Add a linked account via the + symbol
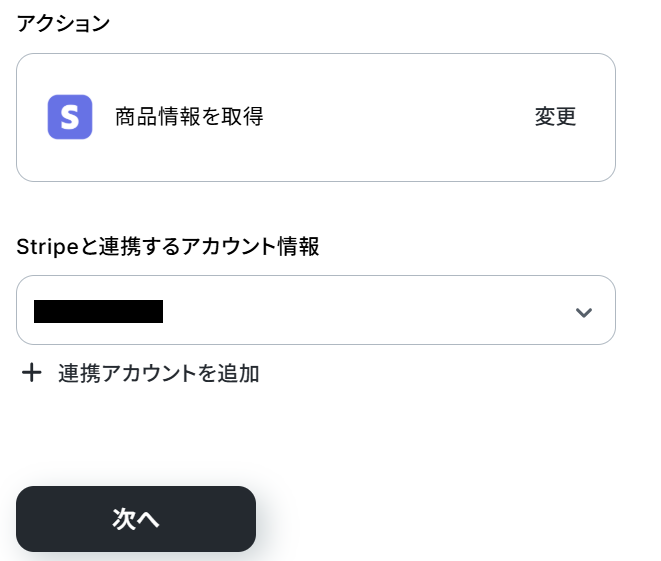This screenshot has height=561, width=661. (x=32, y=373)
